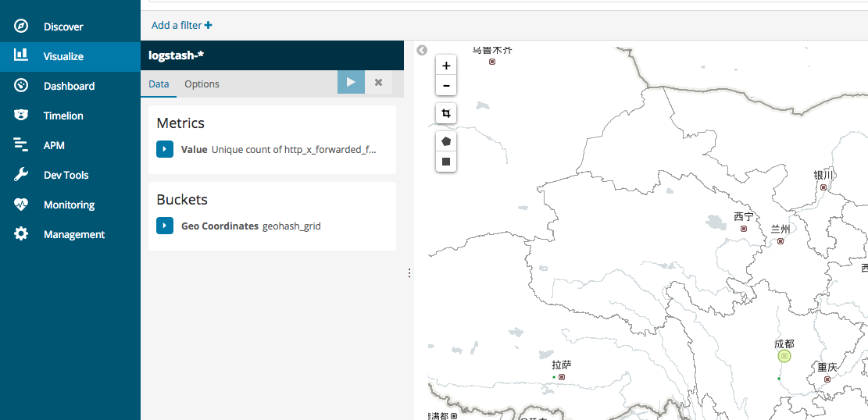The height and width of the screenshot is (420, 868).
Task: Click the Monitoring heartbeat icon
Action: pyautogui.click(x=21, y=205)
